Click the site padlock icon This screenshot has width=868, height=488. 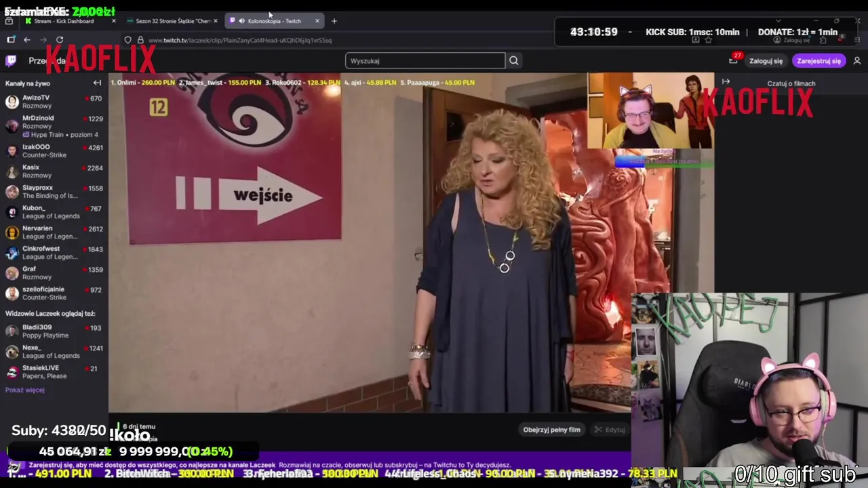pos(140,40)
